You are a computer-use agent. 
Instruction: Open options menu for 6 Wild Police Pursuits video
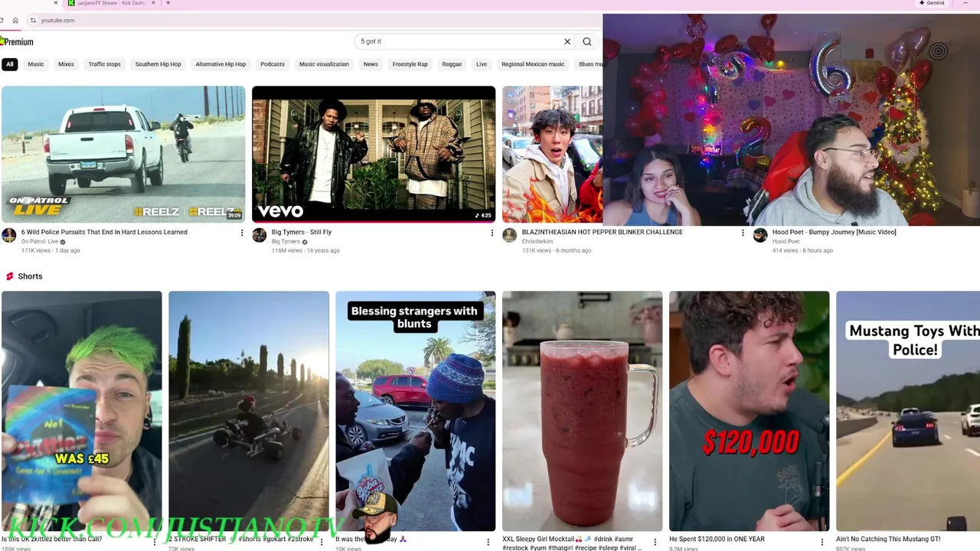(242, 233)
